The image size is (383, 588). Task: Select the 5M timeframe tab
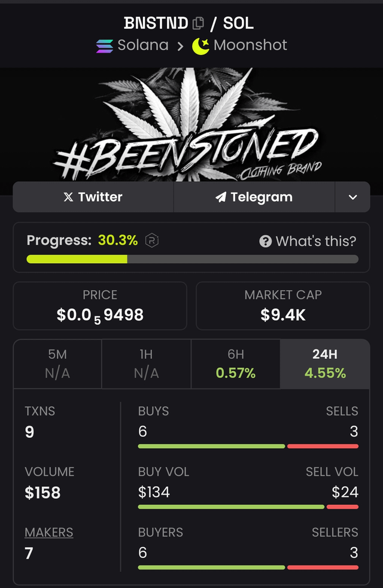(x=57, y=364)
